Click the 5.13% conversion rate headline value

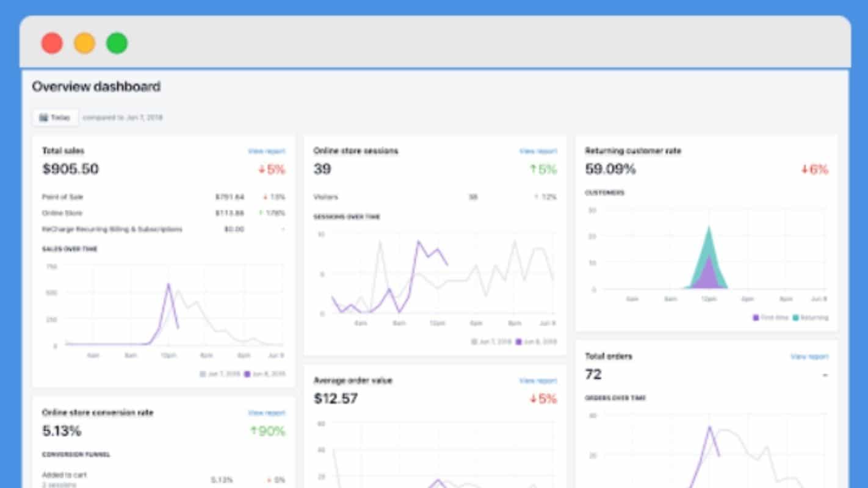tap(62, 431)
